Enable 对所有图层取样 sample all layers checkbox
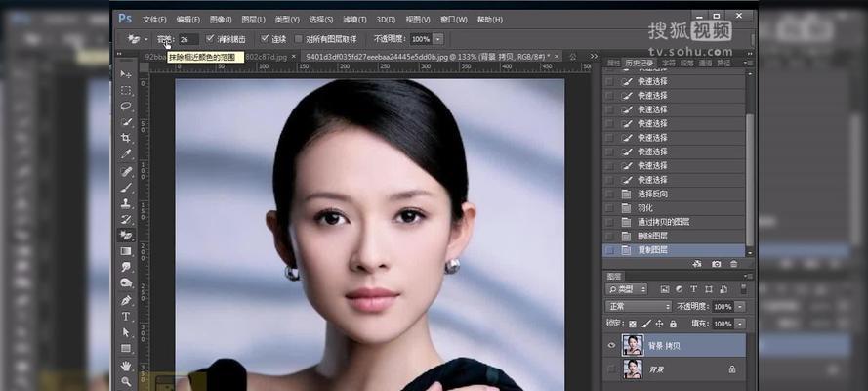Screen dimensions: 868x391 point(299,39)
